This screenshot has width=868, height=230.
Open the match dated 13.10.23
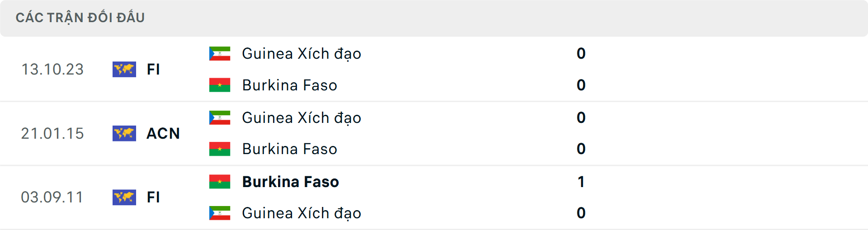pos(52,69)
